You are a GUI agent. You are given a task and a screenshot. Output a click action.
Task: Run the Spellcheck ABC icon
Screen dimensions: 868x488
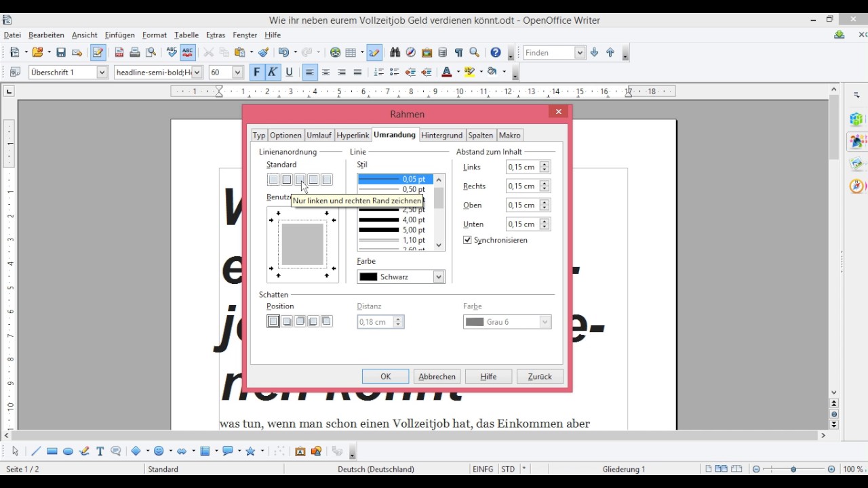(x=172, y=52)
